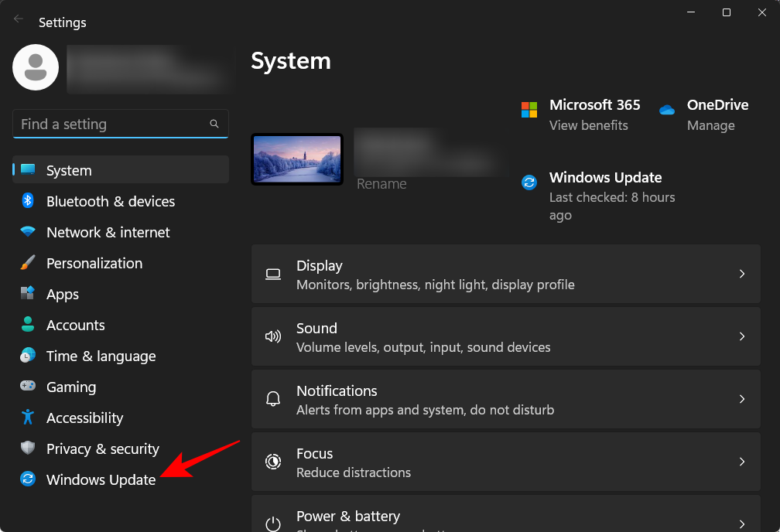Expand the Display settings row chevron
This screenshot has height=532, width=780.
(741, 274)
